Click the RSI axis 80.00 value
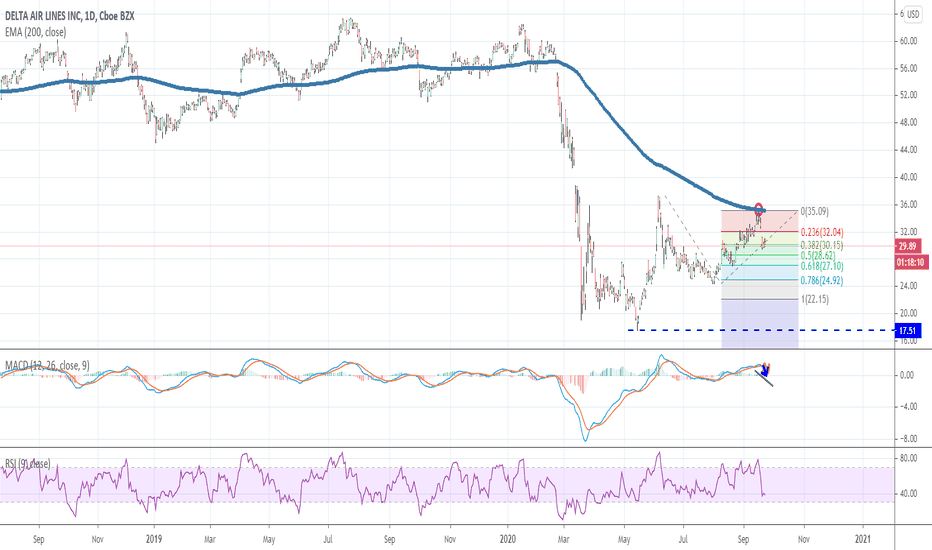Screen dimensions: 932x550 pos(908,458)
